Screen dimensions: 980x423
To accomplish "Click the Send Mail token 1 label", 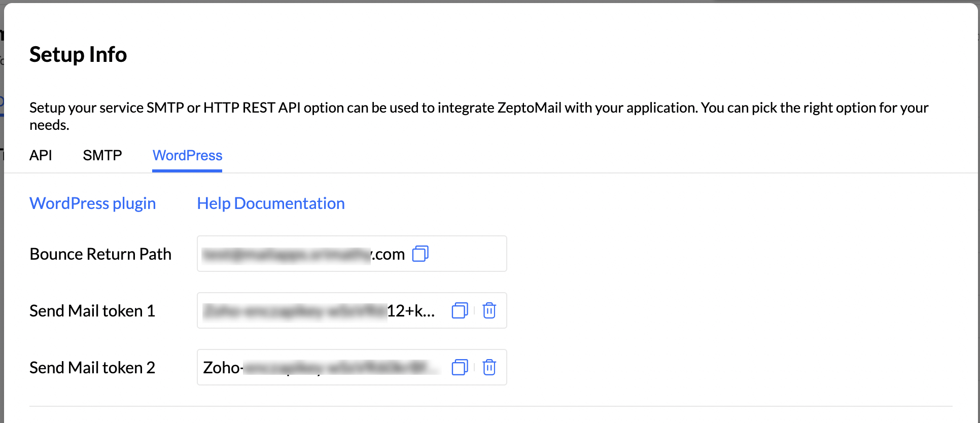I will [92, 310].
